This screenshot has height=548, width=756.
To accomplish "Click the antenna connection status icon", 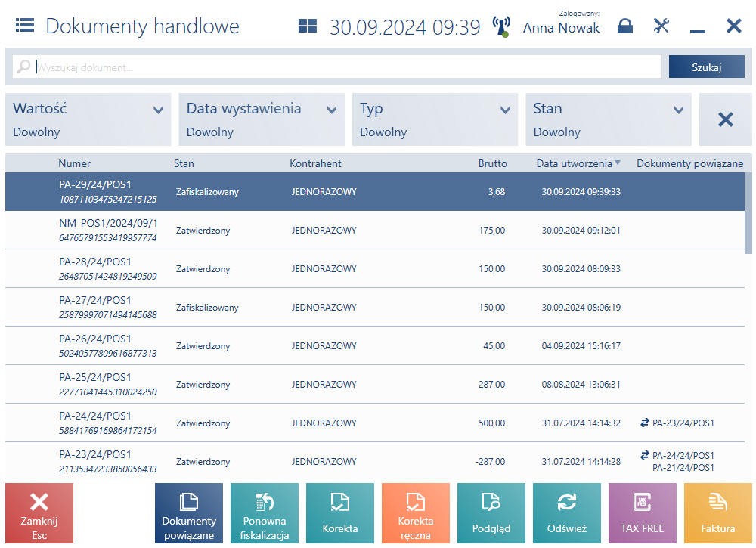I will pos(501,26).
